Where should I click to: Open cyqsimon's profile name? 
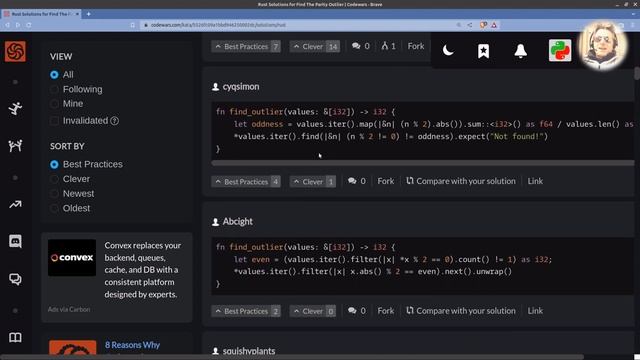point(241,87)
